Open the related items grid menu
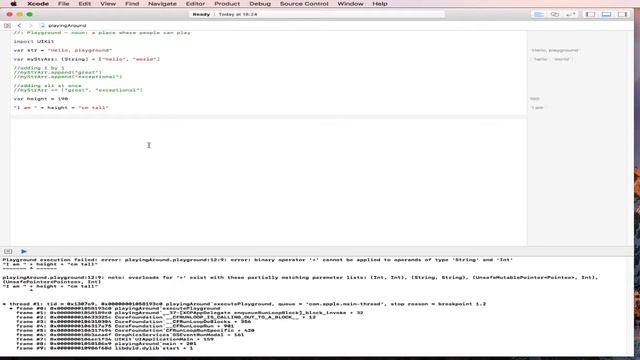 click(7, 25)
